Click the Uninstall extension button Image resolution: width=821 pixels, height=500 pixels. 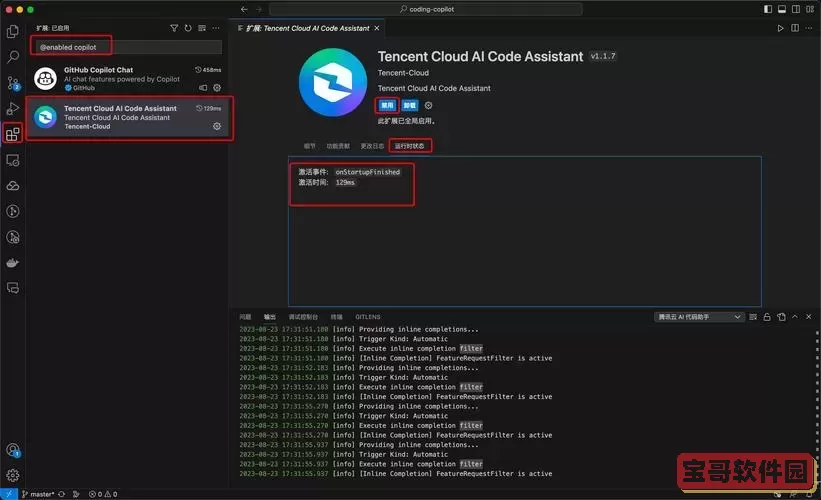(x=410, y=105)
